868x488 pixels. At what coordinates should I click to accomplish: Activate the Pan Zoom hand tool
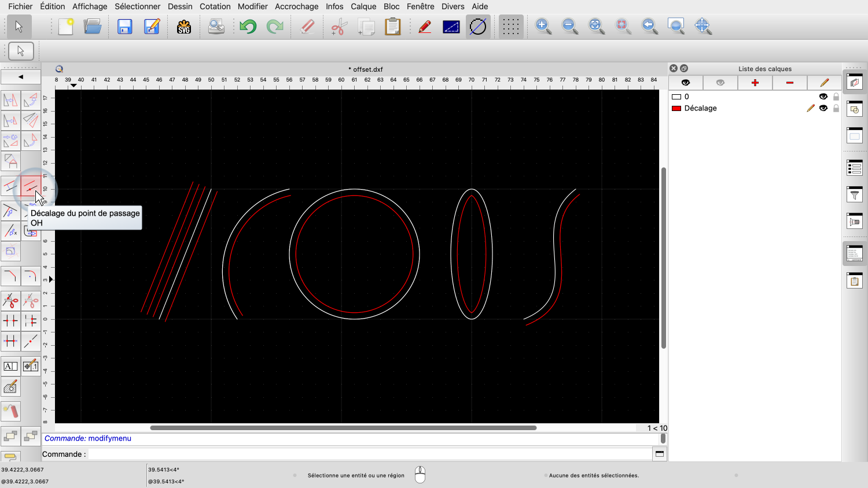point(703,26)
